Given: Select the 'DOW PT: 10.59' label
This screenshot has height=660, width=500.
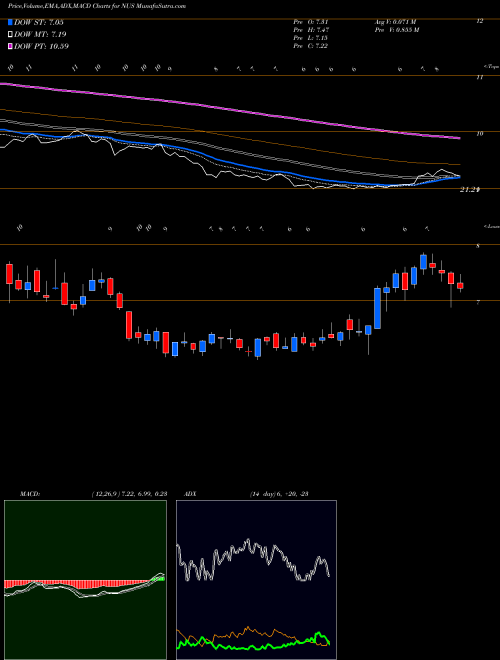Looking at the screenshot, I should pos(41,46).
